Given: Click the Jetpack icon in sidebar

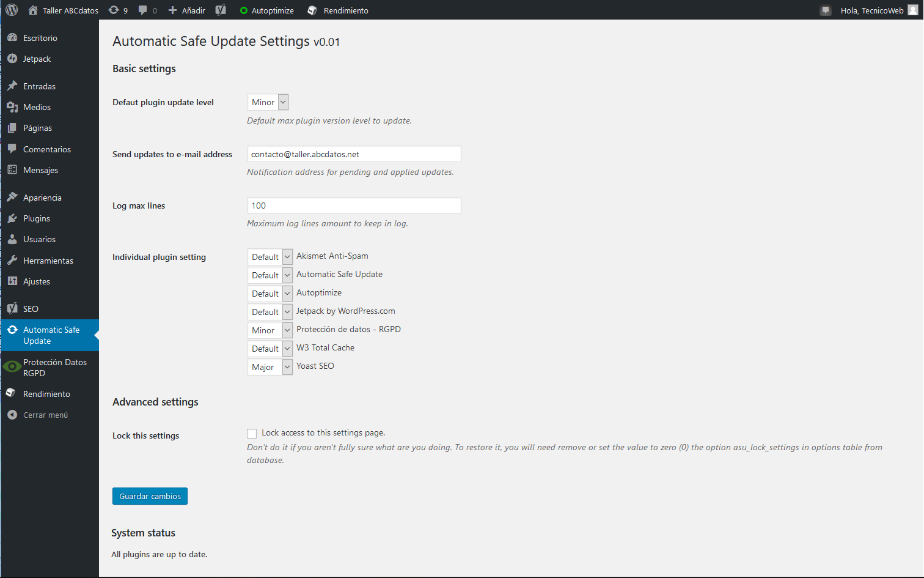Looking at the screenshot, I should click(x=12, y=59).
